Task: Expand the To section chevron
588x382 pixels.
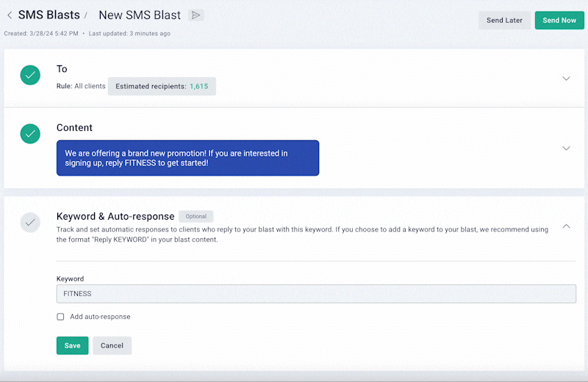Action: [x=566, y=79]
